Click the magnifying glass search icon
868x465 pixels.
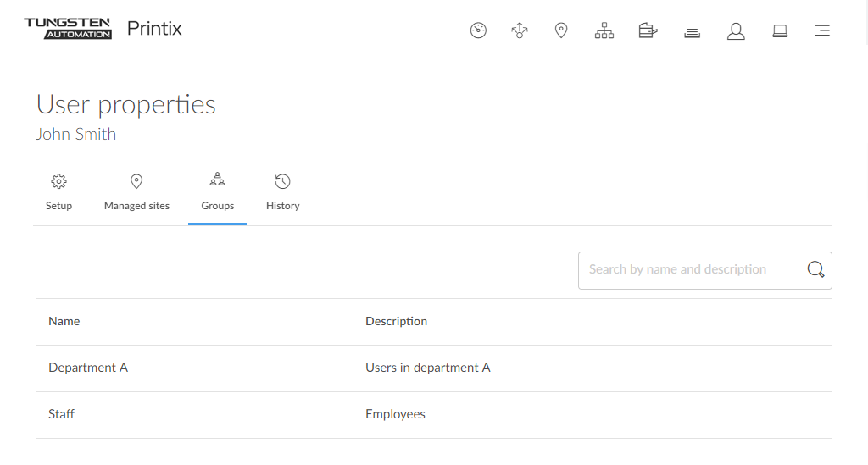pos(815,269)
